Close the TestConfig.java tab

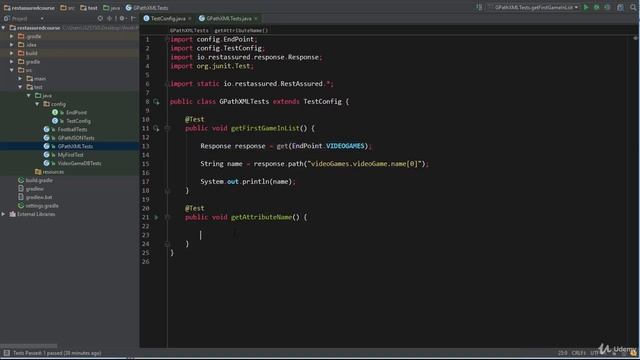coord(190,19)
